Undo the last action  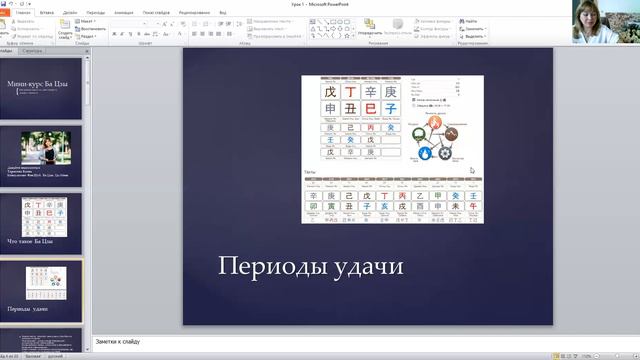(x=11, y=4)
